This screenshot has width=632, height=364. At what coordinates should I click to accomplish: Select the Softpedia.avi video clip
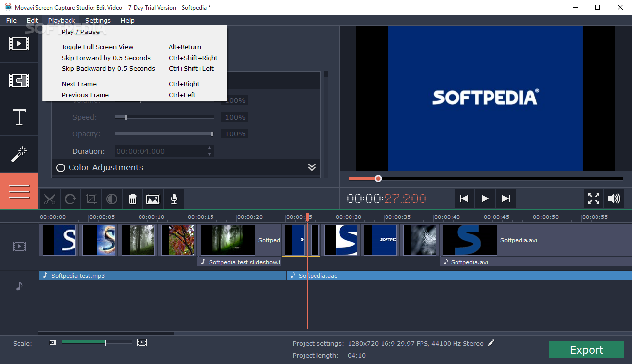point(536,240)
